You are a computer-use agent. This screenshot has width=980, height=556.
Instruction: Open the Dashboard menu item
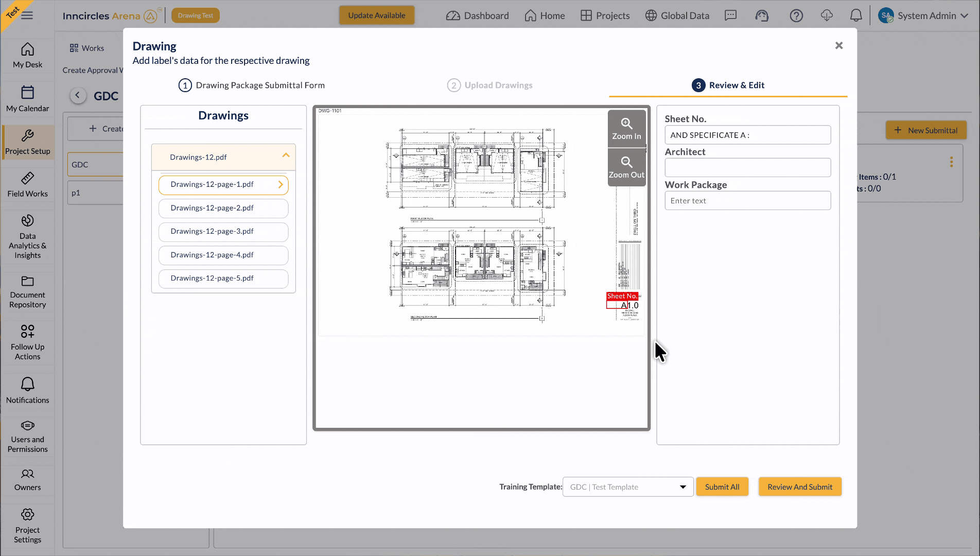click(x=477, y=15)
